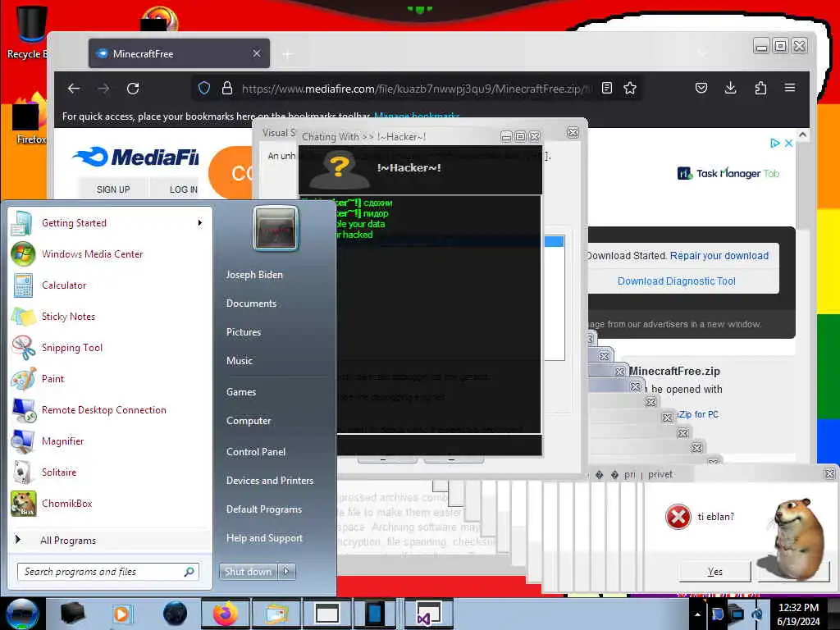Click the Magnifier icon
840x630 pixels.
(24, 441)
